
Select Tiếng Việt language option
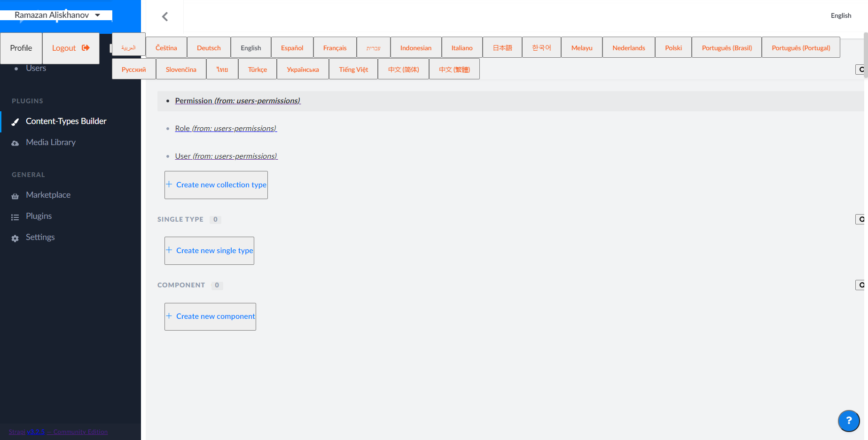click(x=353, y=69)
